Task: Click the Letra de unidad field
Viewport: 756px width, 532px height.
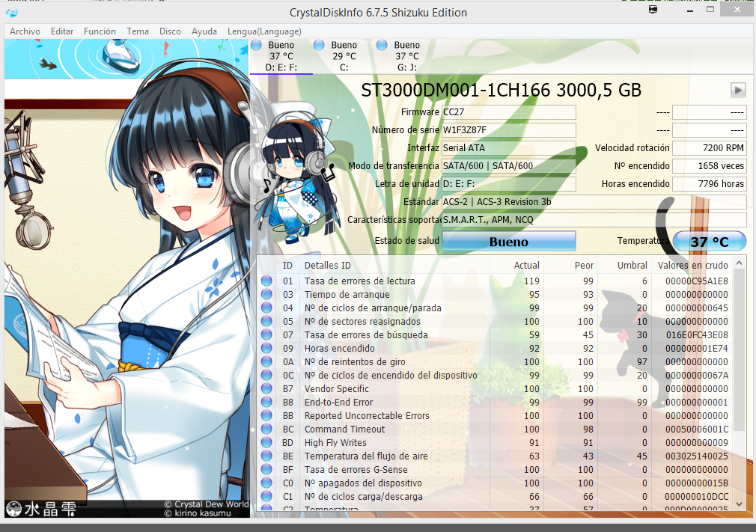Action: click(509, 183)
